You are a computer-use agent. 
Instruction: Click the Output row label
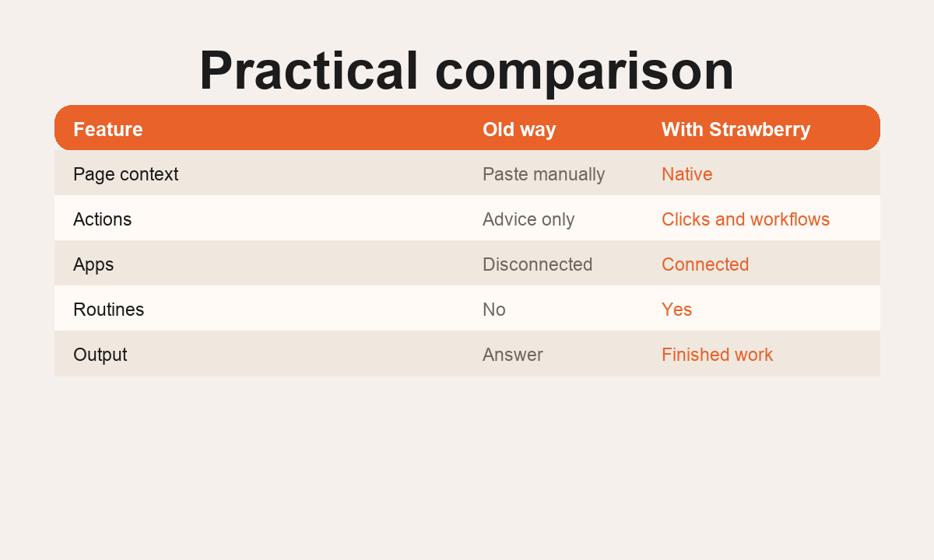100,355
